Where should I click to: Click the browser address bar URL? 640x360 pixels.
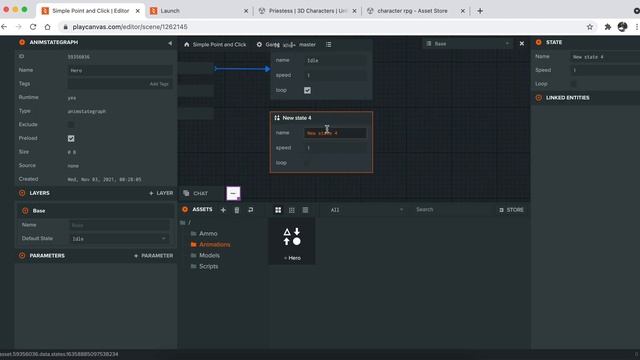point(130,27)
